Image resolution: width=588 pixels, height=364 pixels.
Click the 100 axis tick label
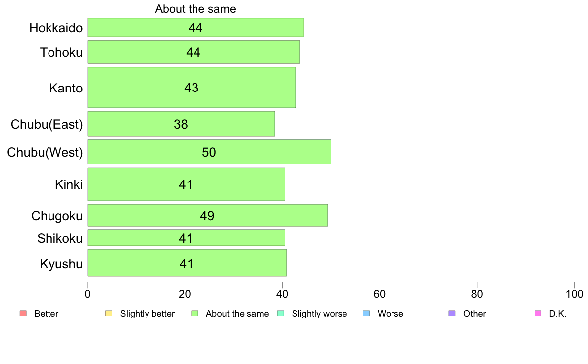574,294
